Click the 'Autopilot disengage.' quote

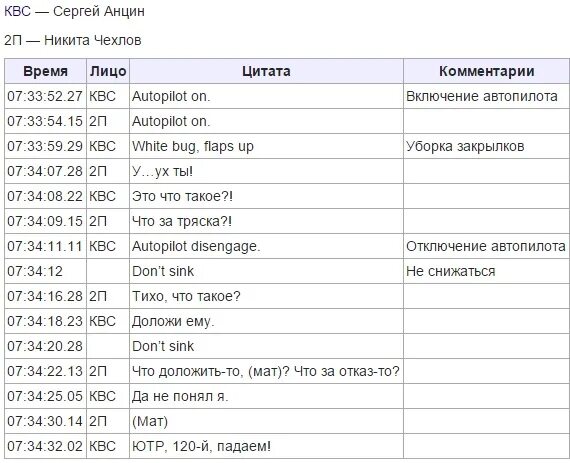196,246
